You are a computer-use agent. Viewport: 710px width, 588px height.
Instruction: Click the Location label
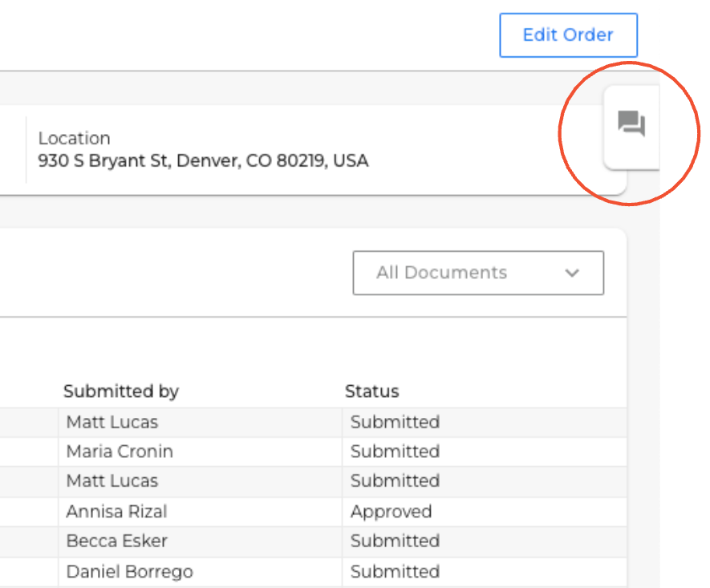pyautogui.click(x=74, y=138)
